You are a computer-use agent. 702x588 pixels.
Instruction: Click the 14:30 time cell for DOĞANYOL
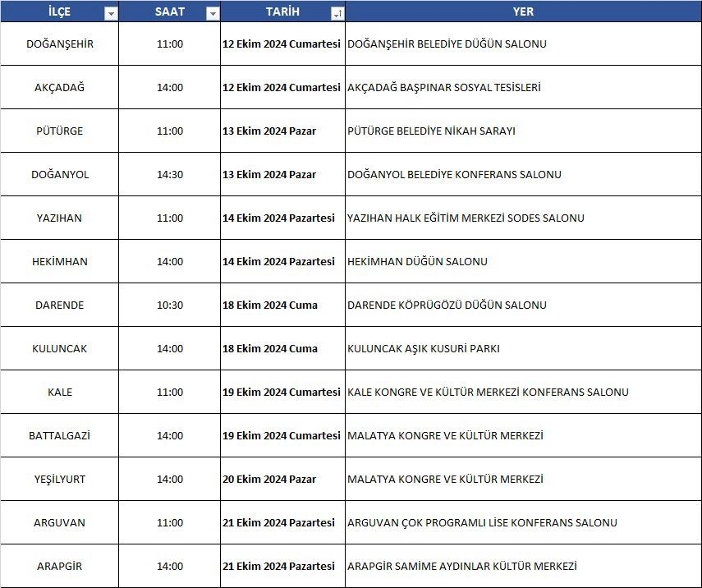point(170,174)
